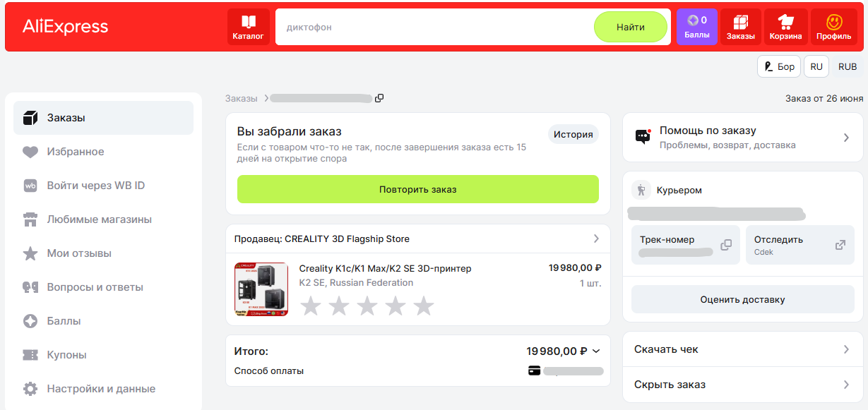This screenshot has height=410, width=868.
Task: Open Скачать чек row
Action: [x=743, y=349]
